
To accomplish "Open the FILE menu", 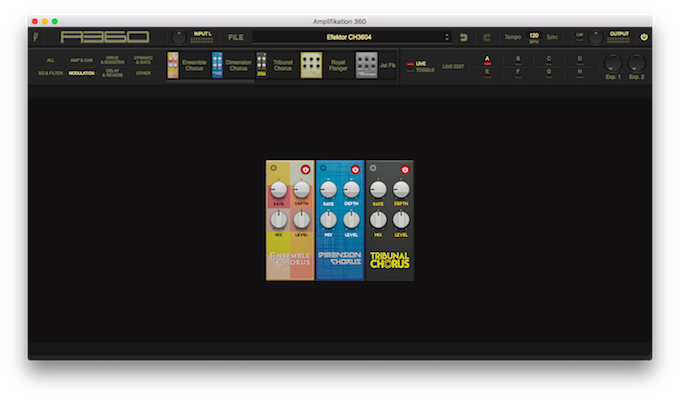I will pos(235,37).
